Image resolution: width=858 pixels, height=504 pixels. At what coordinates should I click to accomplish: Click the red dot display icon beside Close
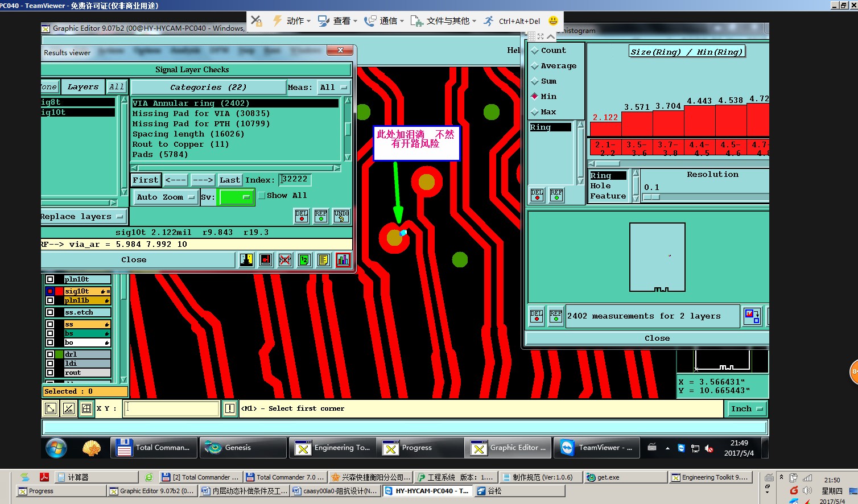[x=266, y=260]
